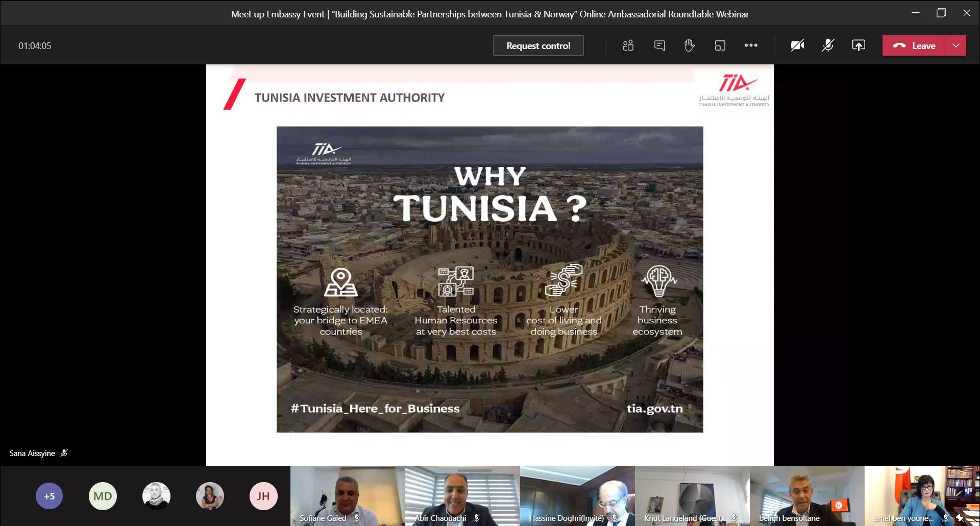Screen dimensions: 980x526
Task: Select beligh bensoltane video tile
Action: pos(807,495)
